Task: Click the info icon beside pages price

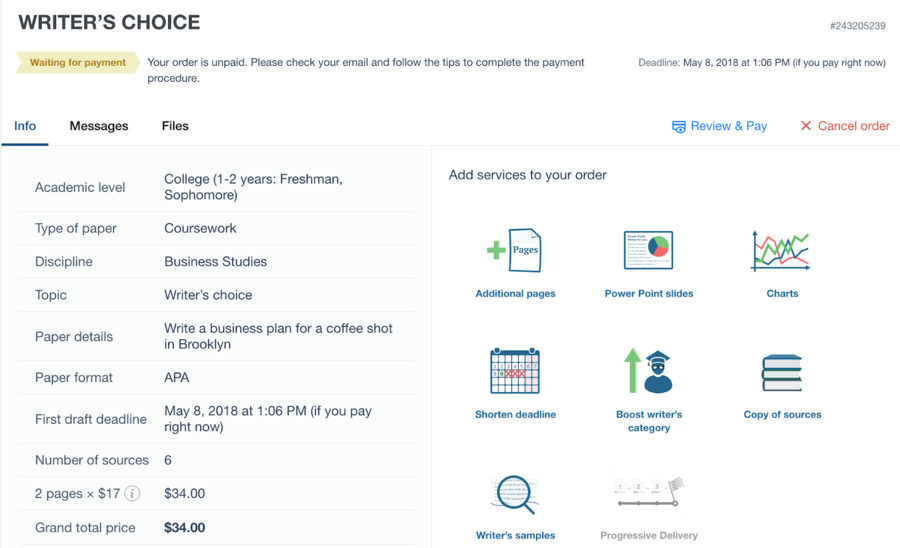Action: 132,493
